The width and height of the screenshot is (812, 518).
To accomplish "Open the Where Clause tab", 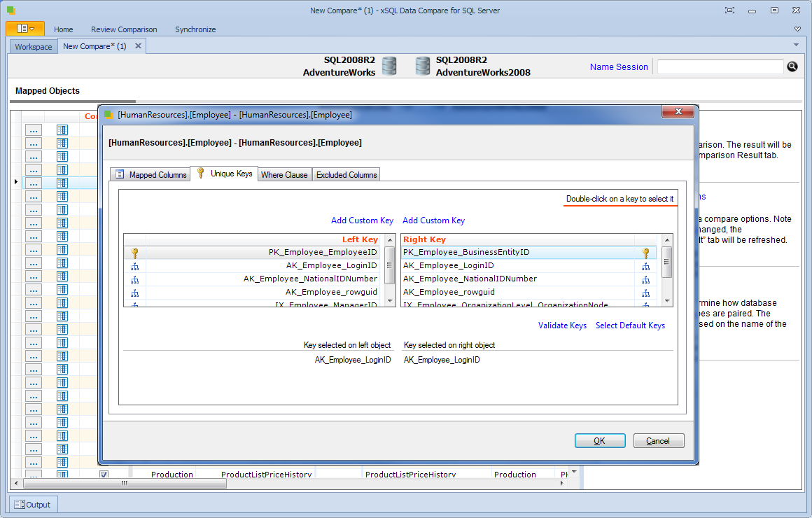I will 284,175.
